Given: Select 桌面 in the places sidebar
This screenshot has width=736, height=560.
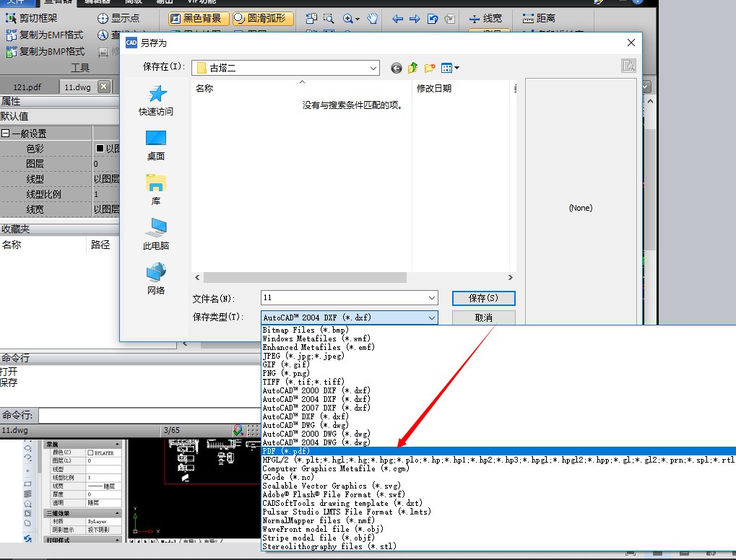Looking at the screenshot, I should (x=156, y=145).
